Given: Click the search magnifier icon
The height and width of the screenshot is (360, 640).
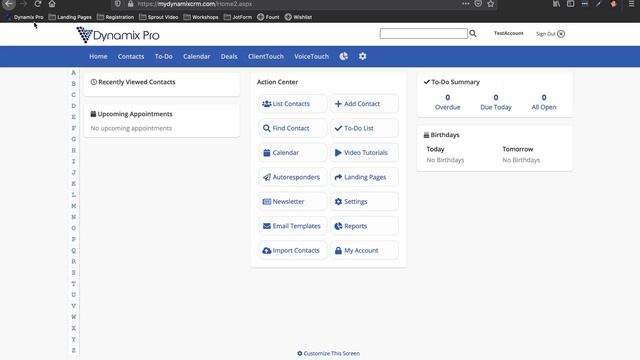Looking at the screenshot, I should [473, 33].
